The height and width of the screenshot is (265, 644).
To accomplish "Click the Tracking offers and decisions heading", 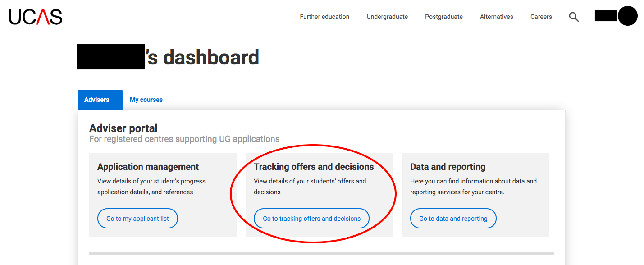I will pos(314,167).
